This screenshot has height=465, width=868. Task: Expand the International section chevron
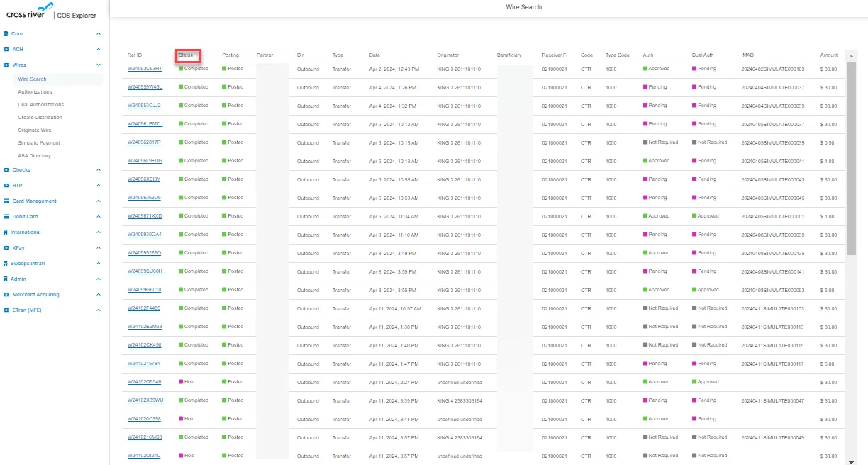pos(99,232)
